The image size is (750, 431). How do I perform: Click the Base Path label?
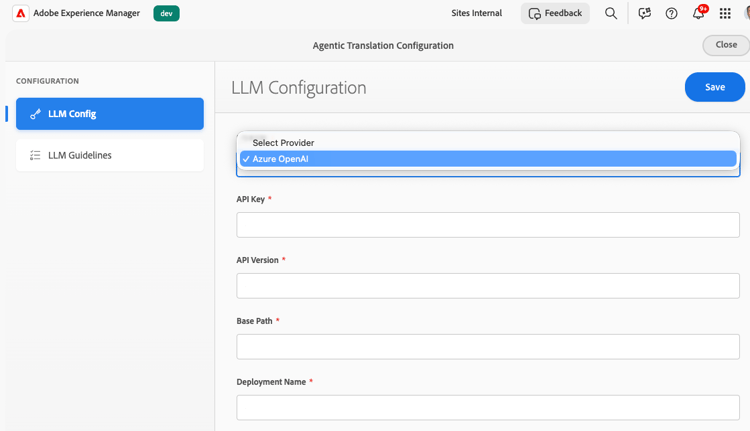coord(254,321)
